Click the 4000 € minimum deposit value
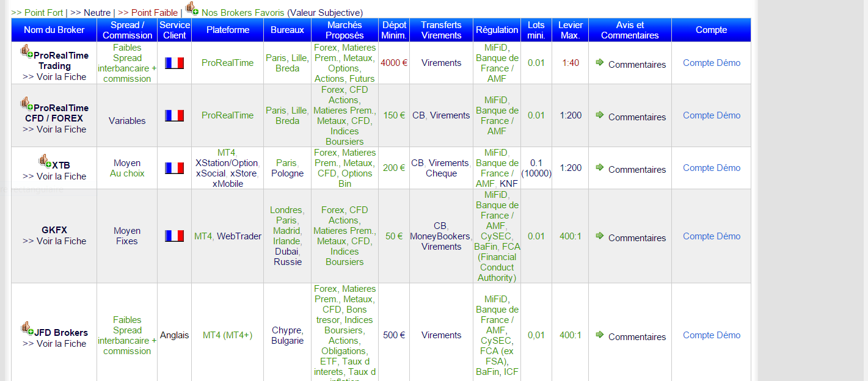 (x=394, y=63)
